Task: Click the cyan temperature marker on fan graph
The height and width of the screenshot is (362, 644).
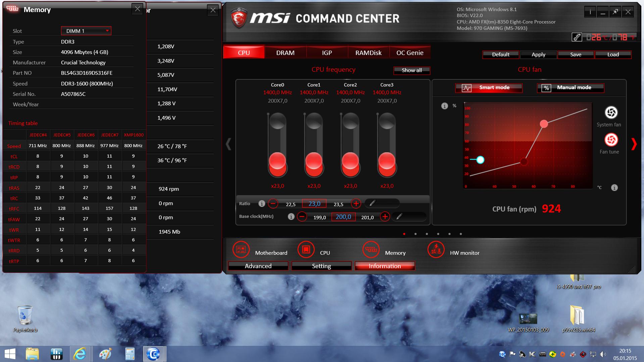Action: pyautogui.click(x=480, y=160)
